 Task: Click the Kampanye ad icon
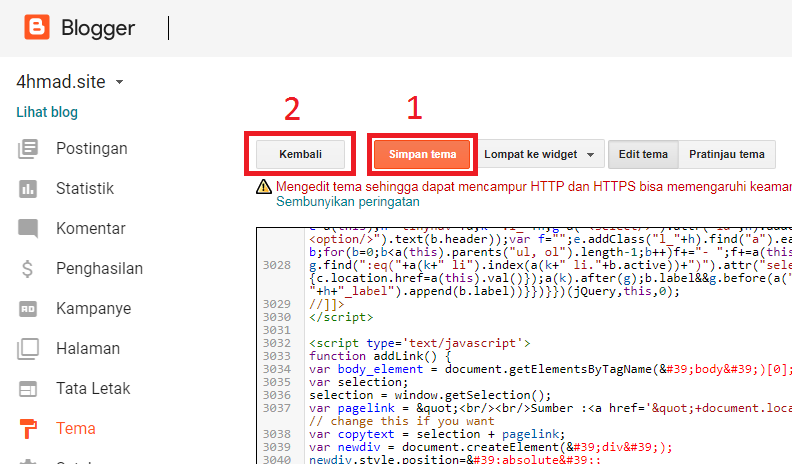coord(28,308)
